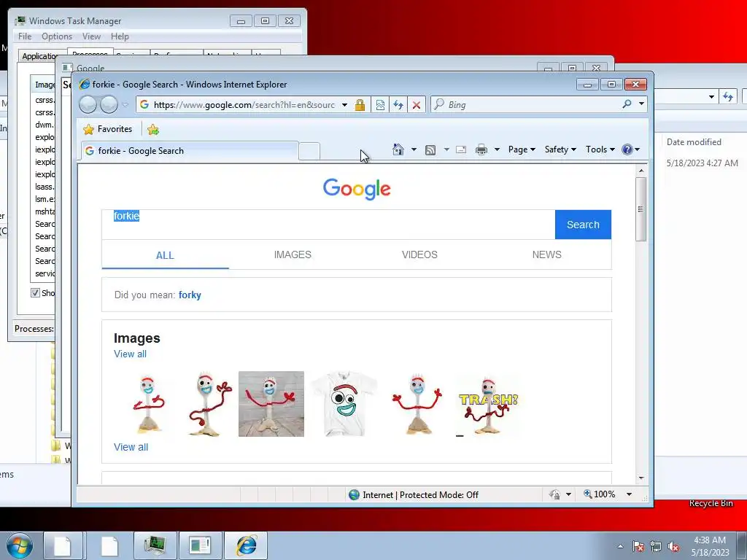
Task: Click Add to Favorites Bar star icon
Action: pyautogui.click(x=153, y=130)
